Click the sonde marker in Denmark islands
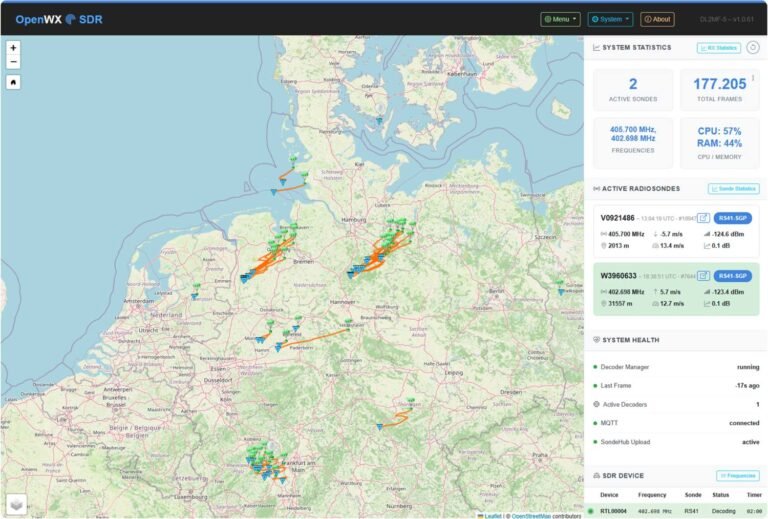The width and height of the screenshot is (768, 519). 379,120
